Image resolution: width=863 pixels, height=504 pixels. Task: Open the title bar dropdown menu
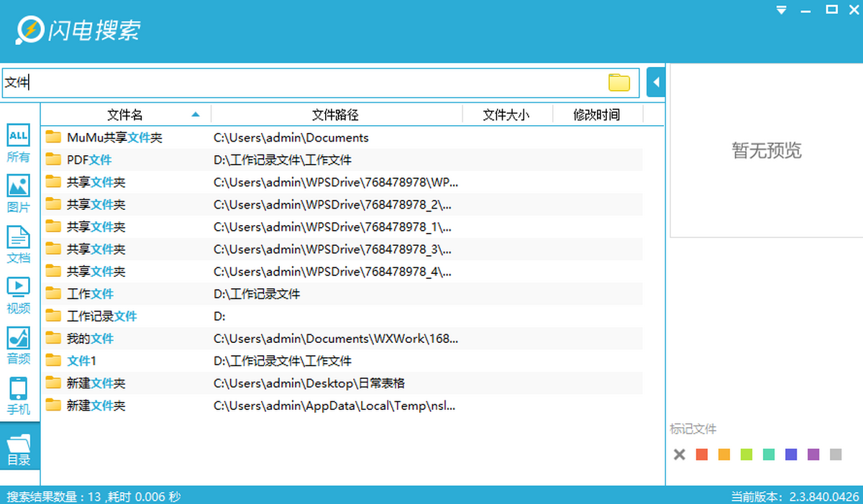click(782, 10)
